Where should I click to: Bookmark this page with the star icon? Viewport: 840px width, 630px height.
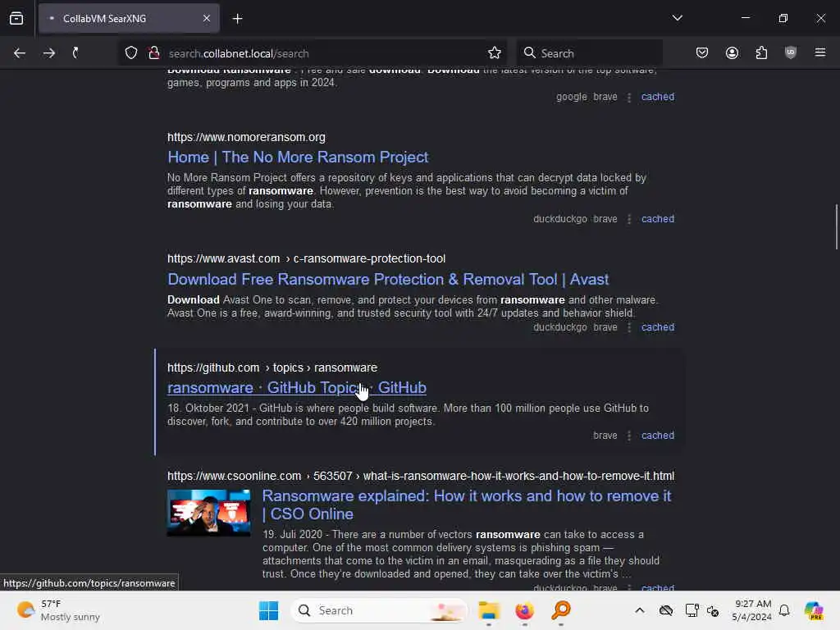click(x=495, y=53)
